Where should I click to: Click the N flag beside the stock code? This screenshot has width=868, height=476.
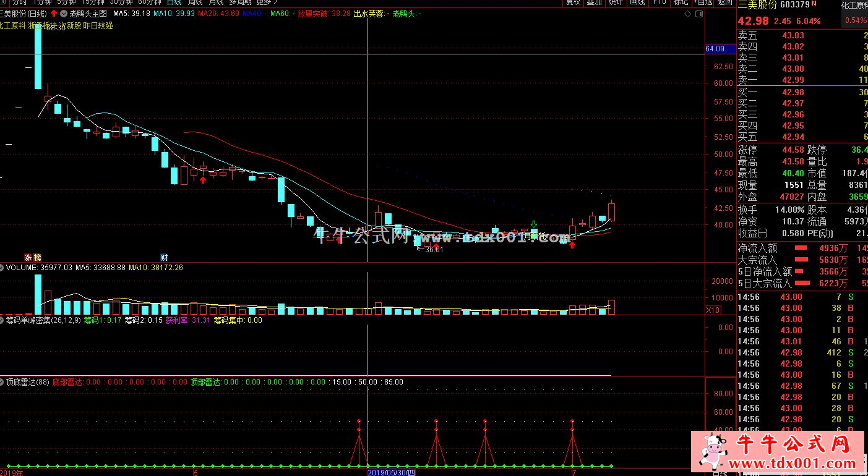(814, 4)
